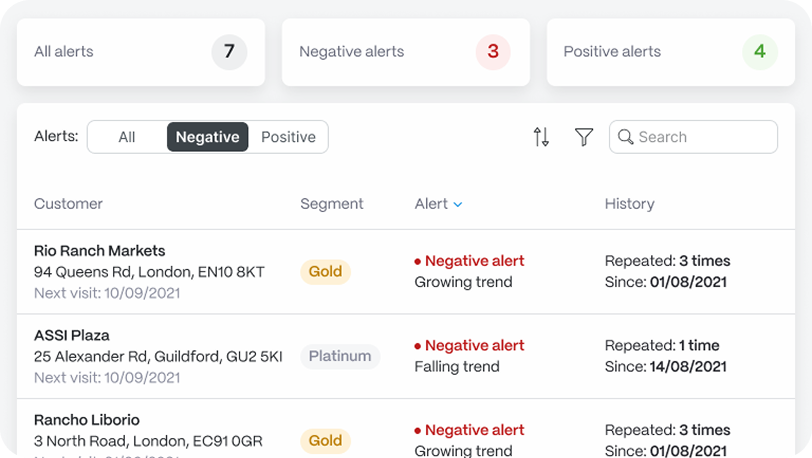Click the sort arrows icon
Screen dimensions: 812x458
tap(541, 137)
